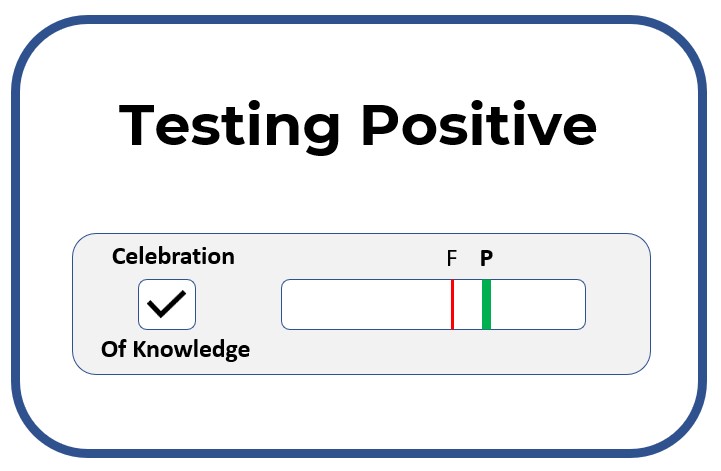This screenshot has height=471, width=721.
Task: Click the letter F label
Action: coord(452,258)
